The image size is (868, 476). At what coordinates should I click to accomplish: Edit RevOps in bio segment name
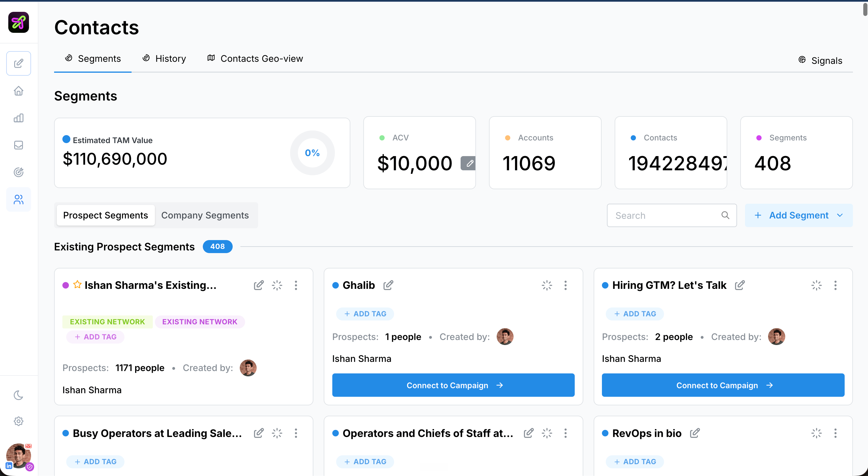[695, 433]
